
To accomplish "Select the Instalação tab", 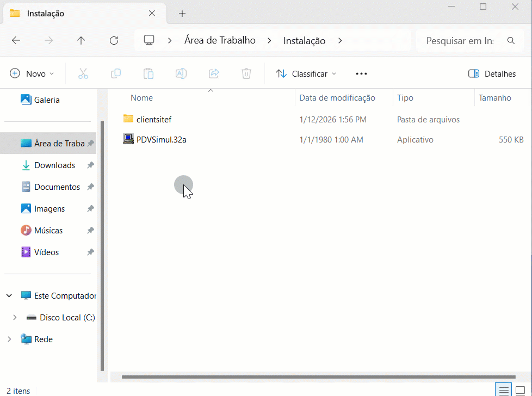I will point(85,14).
